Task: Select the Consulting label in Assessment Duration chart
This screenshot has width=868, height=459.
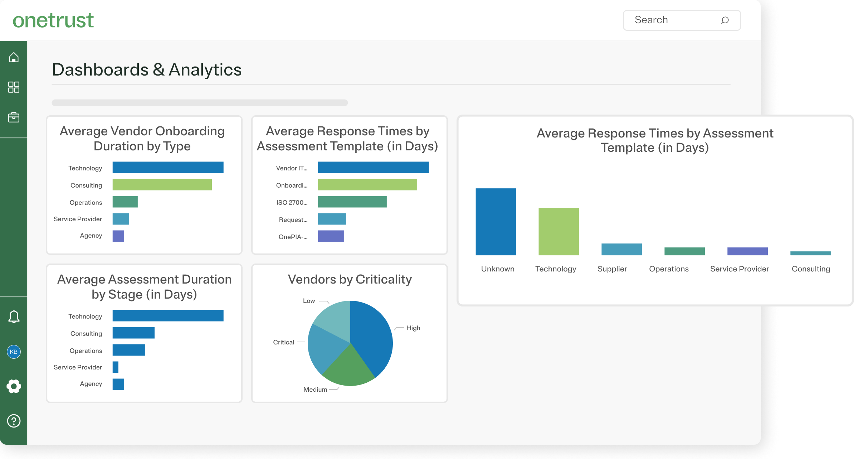Action: [86, 333]
